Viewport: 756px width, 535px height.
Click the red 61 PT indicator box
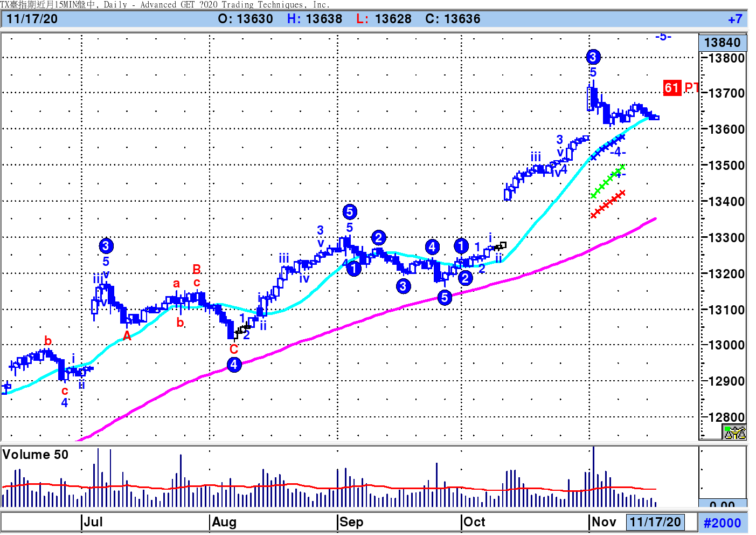click(x=672, y=88)
